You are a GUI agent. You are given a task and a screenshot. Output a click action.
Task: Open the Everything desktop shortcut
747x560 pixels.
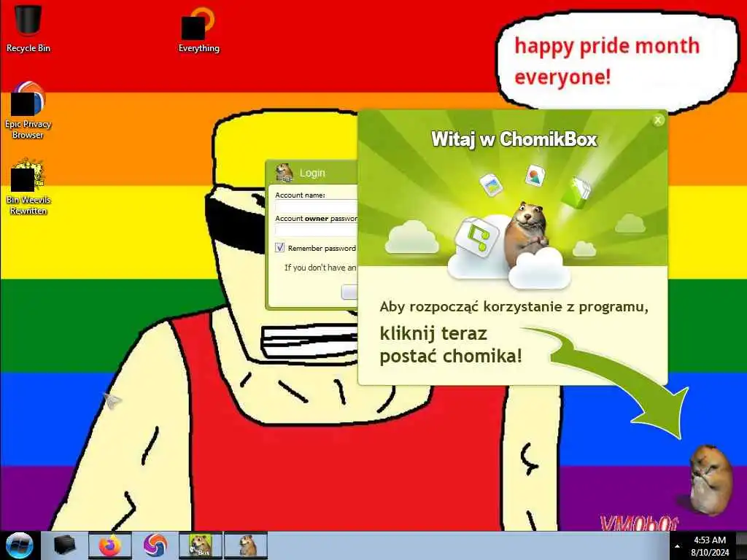(198, 29)
